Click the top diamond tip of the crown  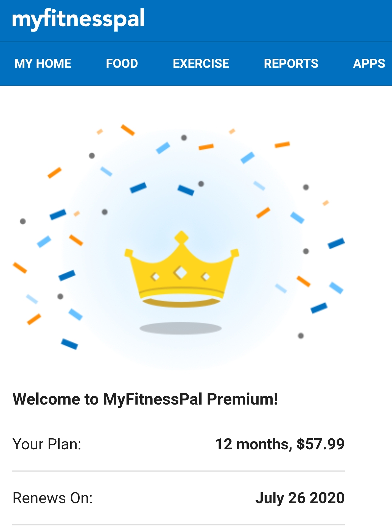click(x=181, y=237)
